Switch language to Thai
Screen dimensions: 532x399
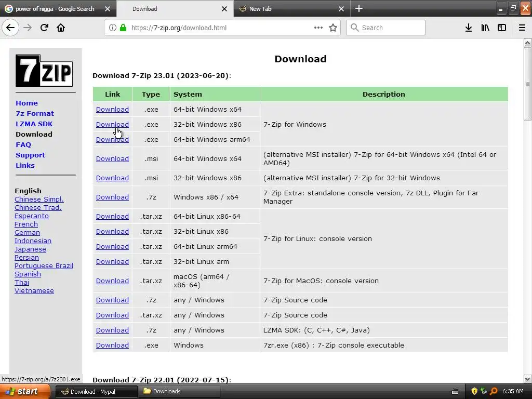click(22, 282)
